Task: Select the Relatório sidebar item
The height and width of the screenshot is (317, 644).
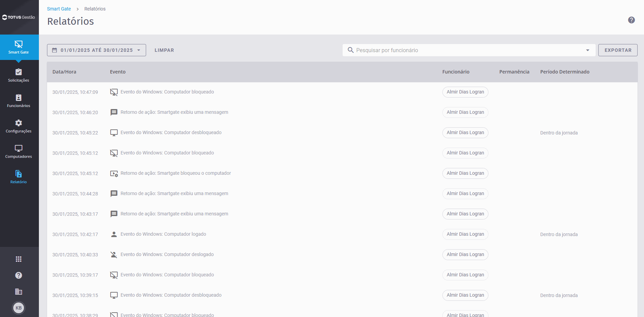Action: point(19,177)
